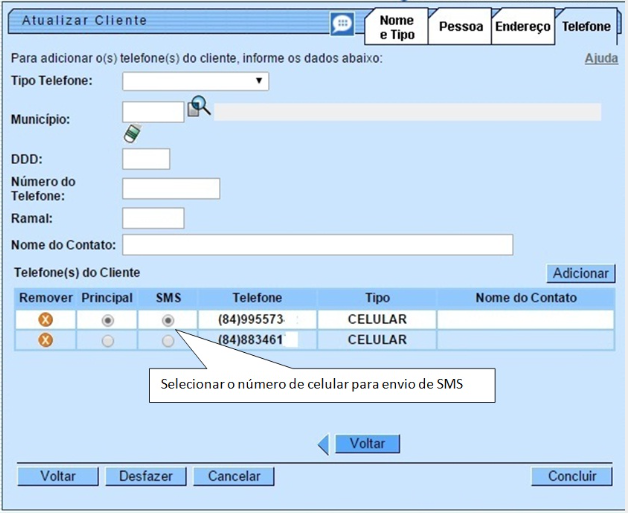Select SMS radio for (84)995573
This screenshot has height=515, width=628.
(168, 320)
